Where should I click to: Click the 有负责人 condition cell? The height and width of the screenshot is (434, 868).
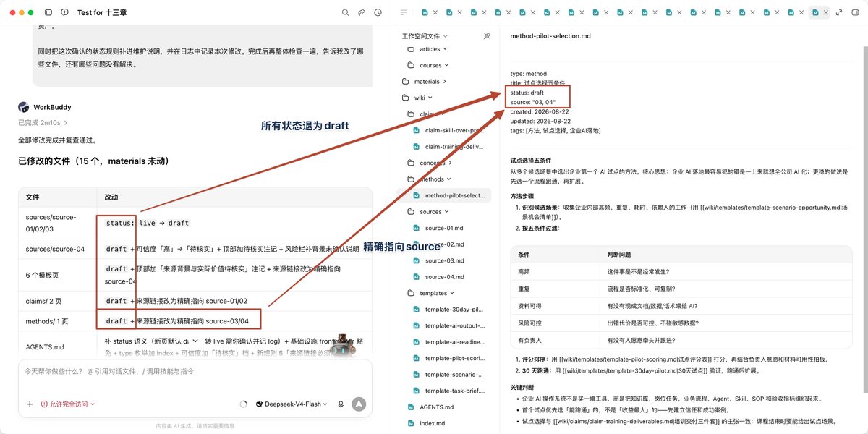tap(555, 340)
